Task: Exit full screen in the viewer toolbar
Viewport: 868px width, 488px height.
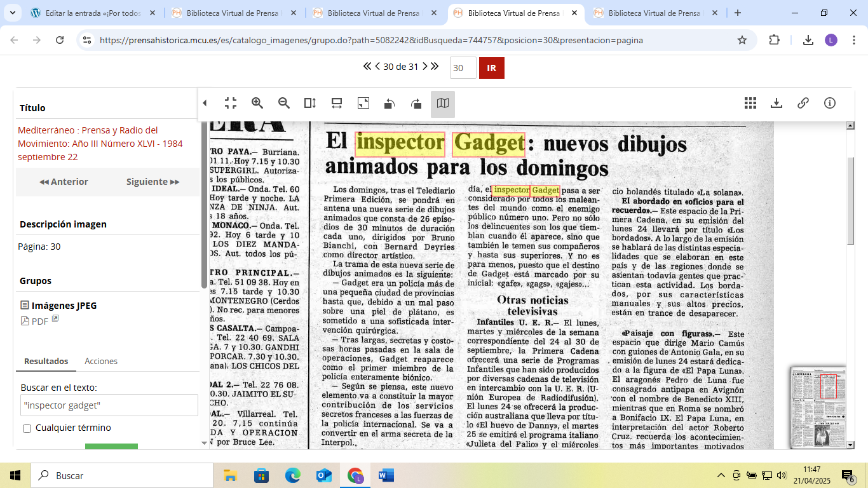Action: tap(231, 103)
